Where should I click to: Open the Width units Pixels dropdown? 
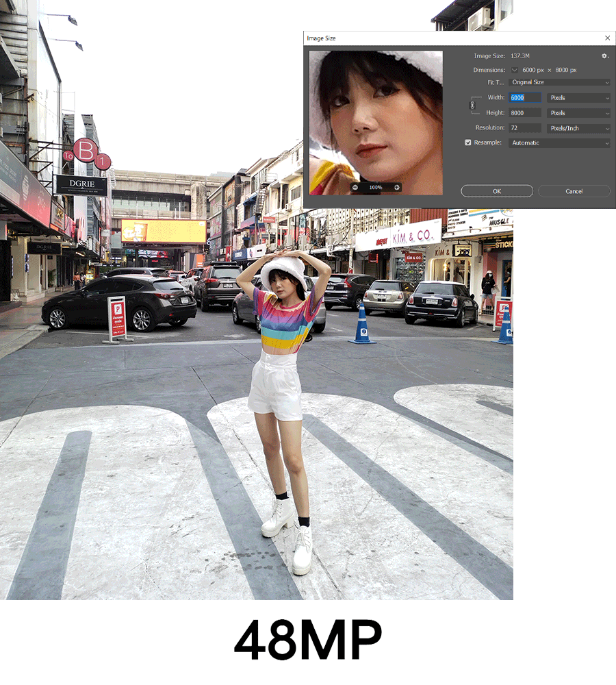[x=578, y=98]
